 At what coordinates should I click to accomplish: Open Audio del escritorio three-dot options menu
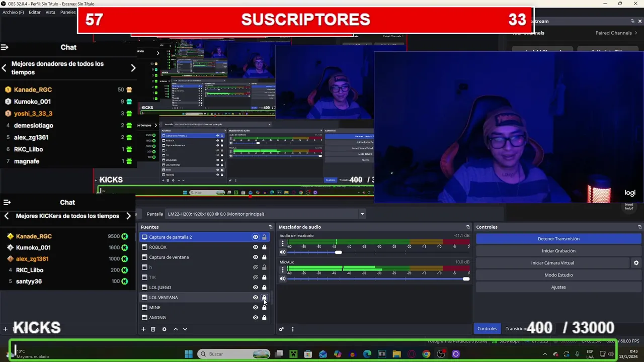[x=282, y=244]
